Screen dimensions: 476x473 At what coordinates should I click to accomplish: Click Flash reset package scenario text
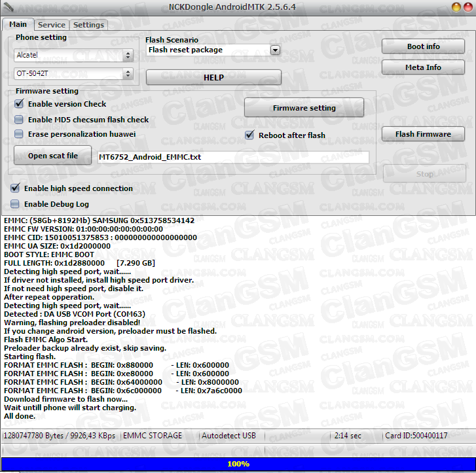pos(185,50)
